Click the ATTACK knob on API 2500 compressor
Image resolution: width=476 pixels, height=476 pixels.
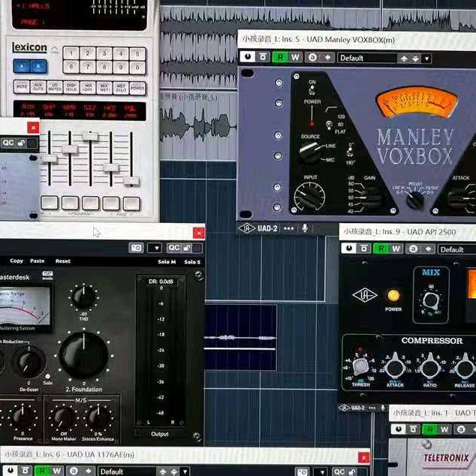click(x=395, y=367)
